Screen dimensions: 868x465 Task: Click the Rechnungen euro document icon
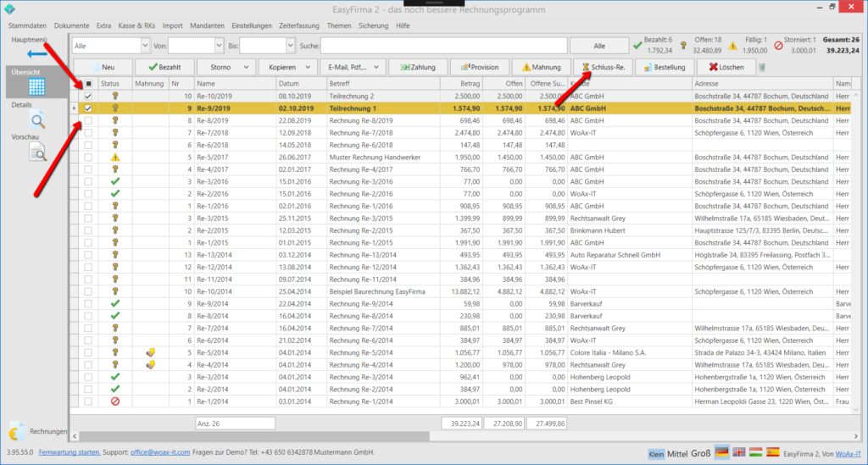(x=15, y=432)
